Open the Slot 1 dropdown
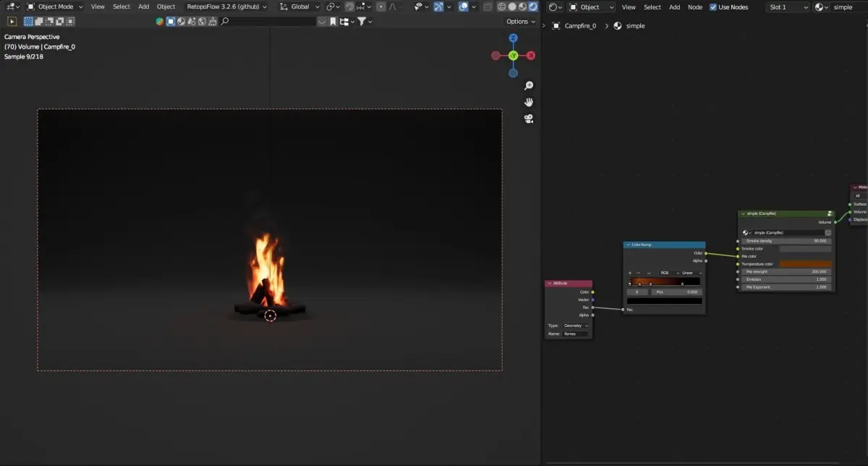Image resolution: width=868 pixels, height=466 pixels. (788, 7)
